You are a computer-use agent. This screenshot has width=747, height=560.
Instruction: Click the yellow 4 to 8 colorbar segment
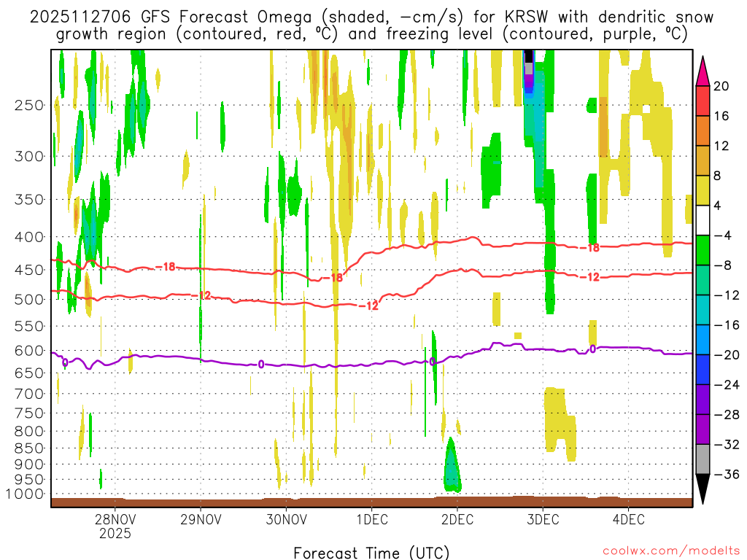[x=703, y=190]
